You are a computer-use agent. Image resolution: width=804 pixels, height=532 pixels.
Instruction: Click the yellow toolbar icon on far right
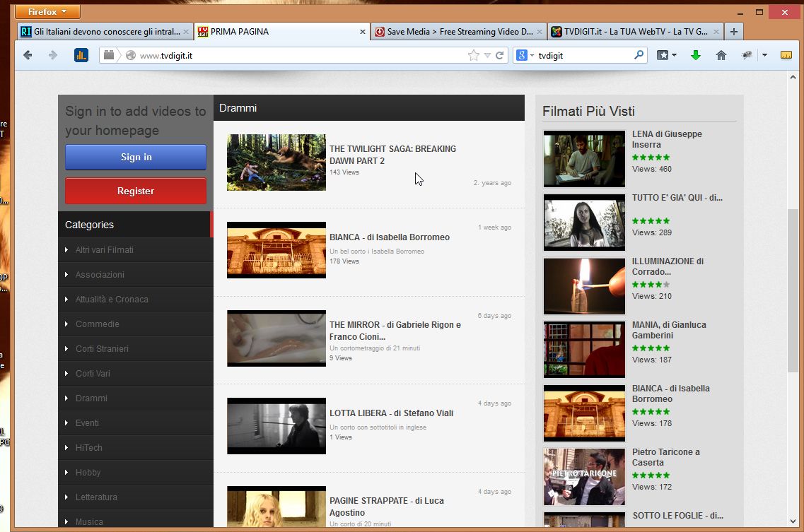point(786,55)
